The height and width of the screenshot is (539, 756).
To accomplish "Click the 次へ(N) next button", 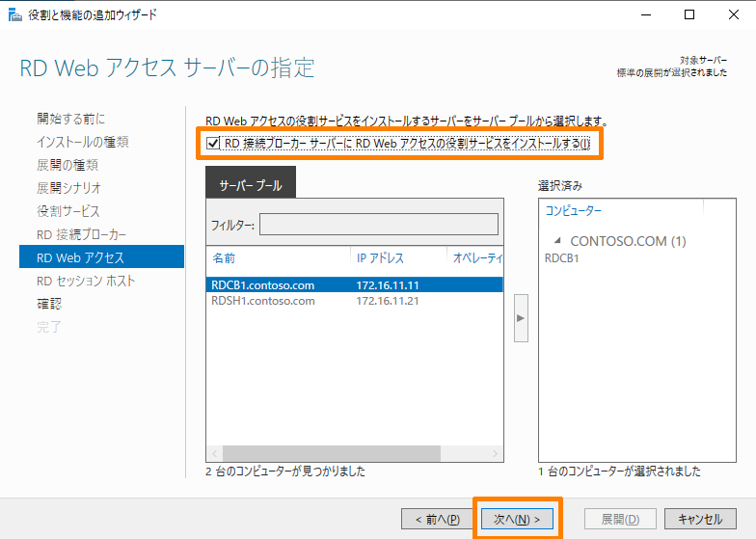I will (517, 519).
